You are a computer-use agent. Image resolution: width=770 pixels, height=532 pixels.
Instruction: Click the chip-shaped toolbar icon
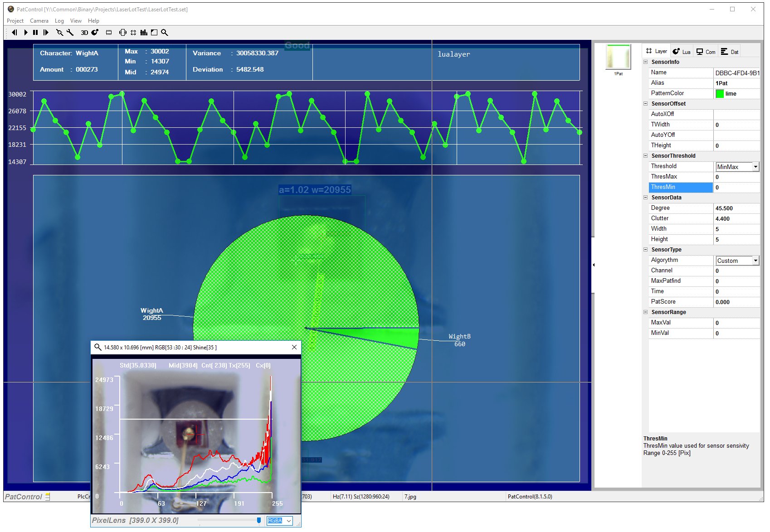tap(109, 33)
